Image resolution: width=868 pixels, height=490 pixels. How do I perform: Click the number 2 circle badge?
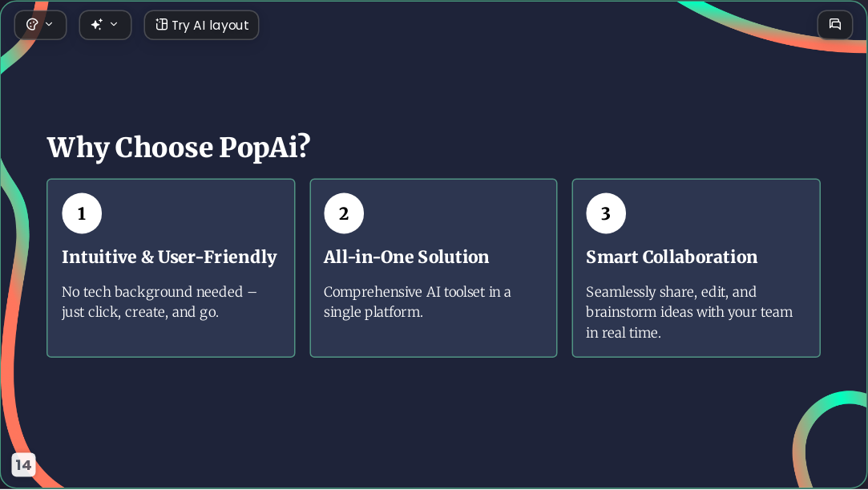point(344,213)
